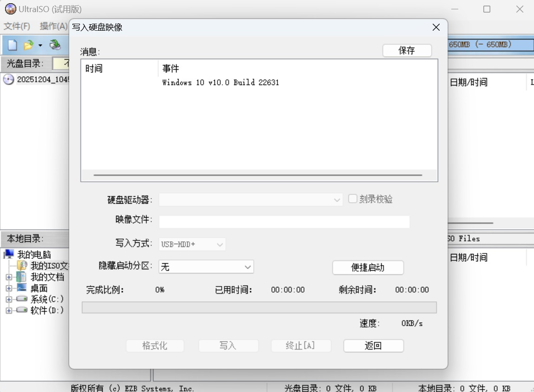Enable the 刻录校验 verification checkbox
Viewport: 534px width, 392px height.
click(x=353, y=199)
